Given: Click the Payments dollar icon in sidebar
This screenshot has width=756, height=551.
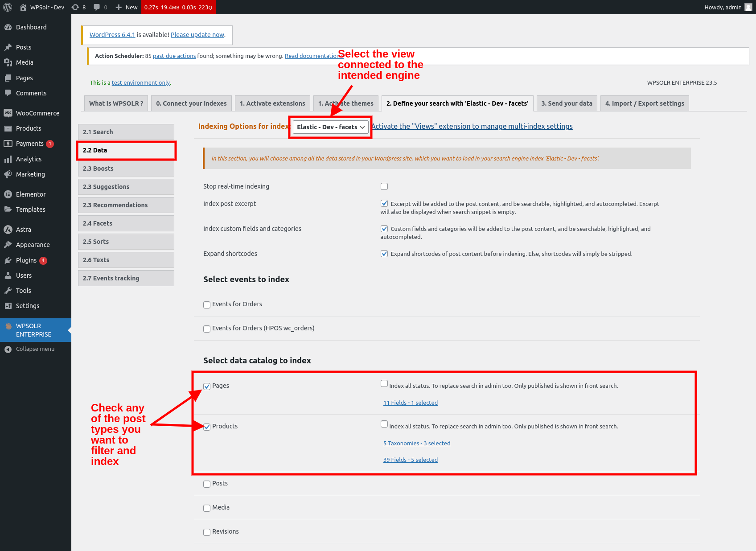Looking at the screenshot, I should click(x=8, y=144).
